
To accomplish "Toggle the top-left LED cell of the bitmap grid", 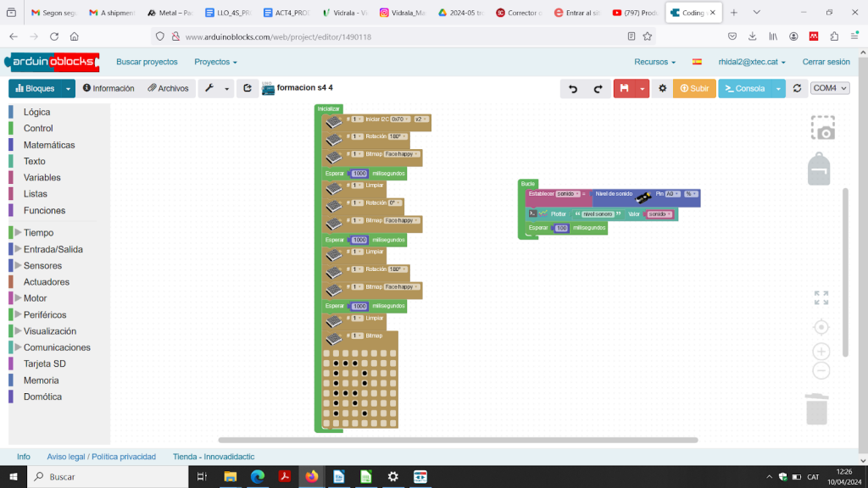I will [x=327, y=353].
